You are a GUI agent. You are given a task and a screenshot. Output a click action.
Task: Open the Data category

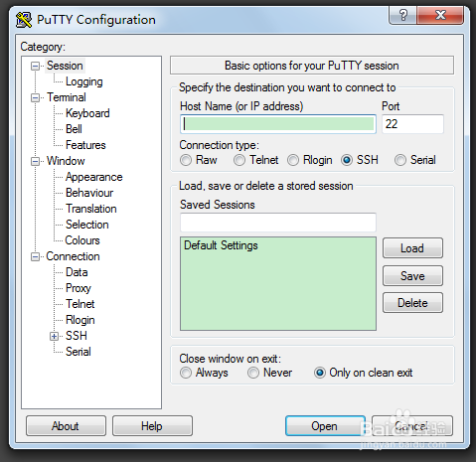77,272
